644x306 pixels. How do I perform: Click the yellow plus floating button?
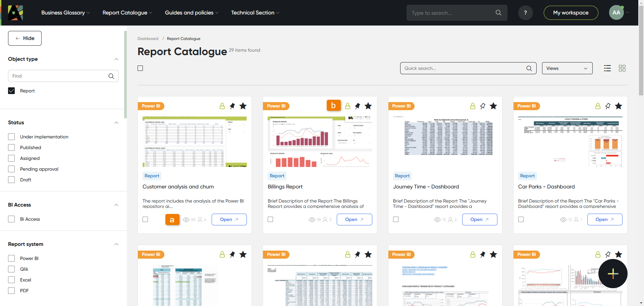pyautogui.click(x=613, y=273)
